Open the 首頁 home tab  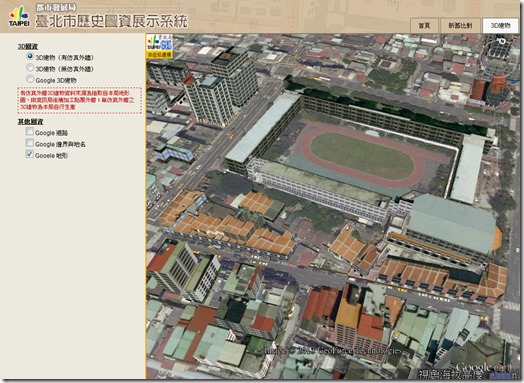point(424,26)
